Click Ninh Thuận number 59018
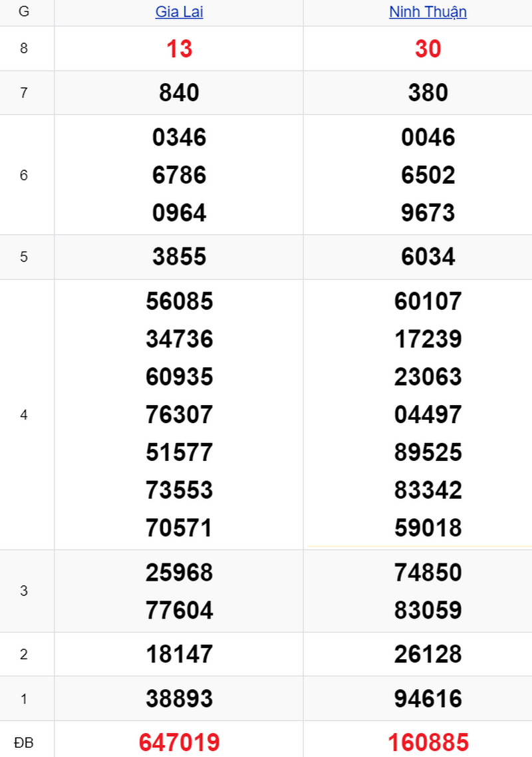The image size is (532, 757). coord(428,528)
